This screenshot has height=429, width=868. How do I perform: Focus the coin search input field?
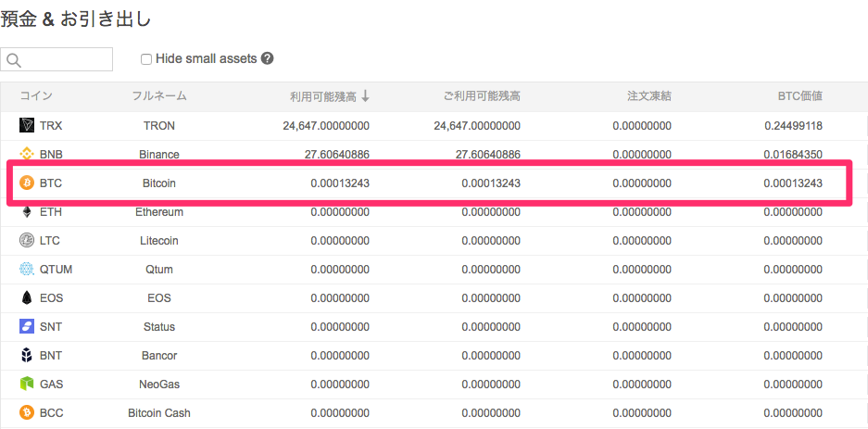coord(57,59)
